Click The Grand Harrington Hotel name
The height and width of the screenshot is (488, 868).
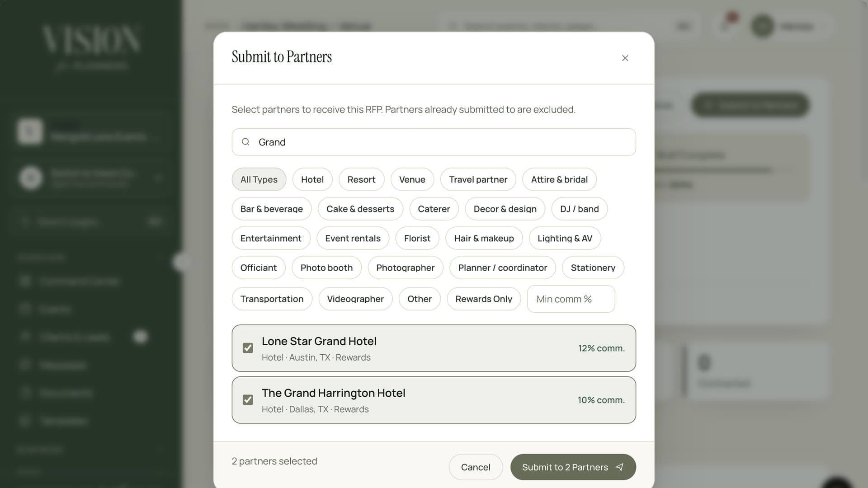pyautogui.click(x=334, y=393)
